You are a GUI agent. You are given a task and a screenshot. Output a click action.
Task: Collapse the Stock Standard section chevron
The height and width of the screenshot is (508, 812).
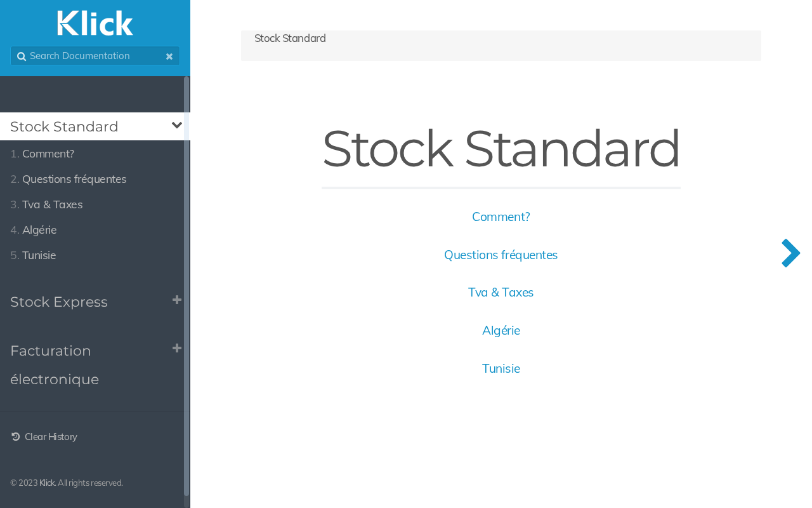pyautogui.click(x=177, y=126)
